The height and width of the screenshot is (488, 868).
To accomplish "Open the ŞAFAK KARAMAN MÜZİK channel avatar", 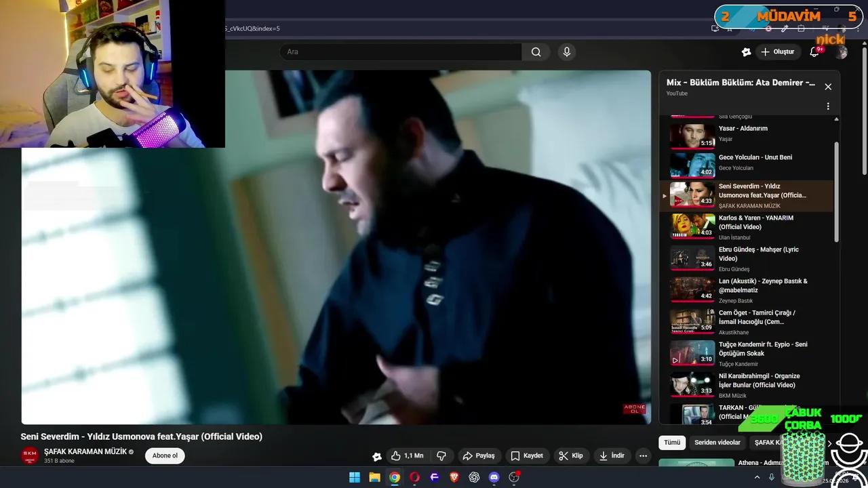I will [30, 456].
